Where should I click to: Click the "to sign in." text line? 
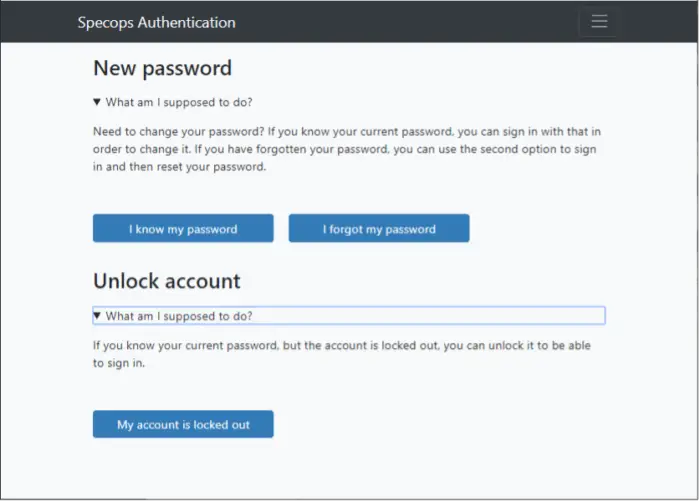pyautogui.click(x=119, y=363)
